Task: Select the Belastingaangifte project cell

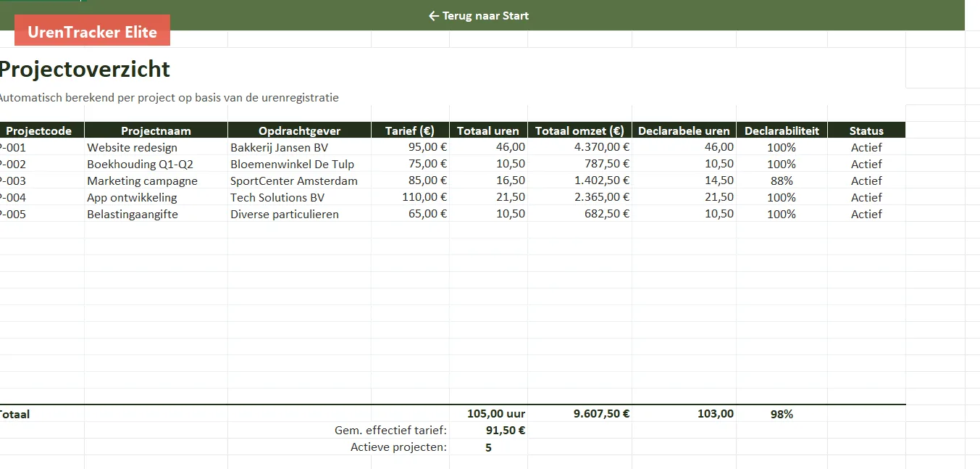Action: click(x=156, y=214)
